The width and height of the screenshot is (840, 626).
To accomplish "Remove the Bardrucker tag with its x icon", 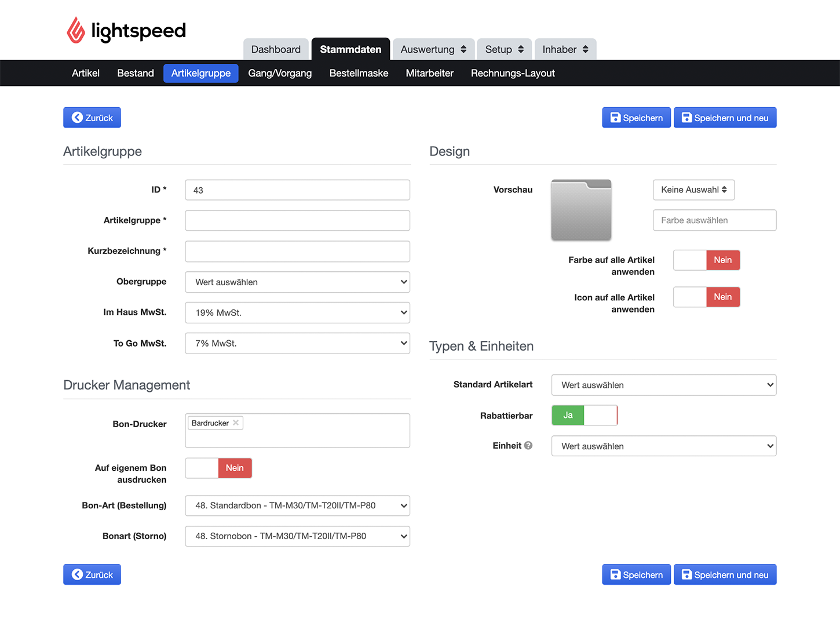I will pyautogui.click(x=236, y=423).
